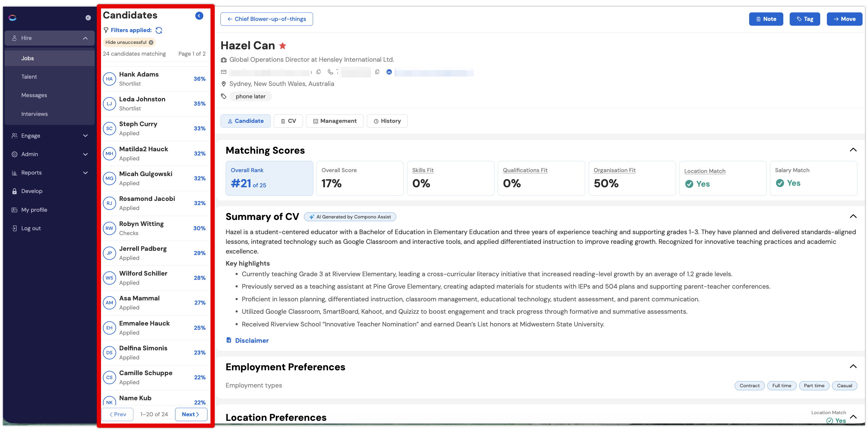
Task: Remove the Hide unsuccessful filter chip
Action: [151, 42]
